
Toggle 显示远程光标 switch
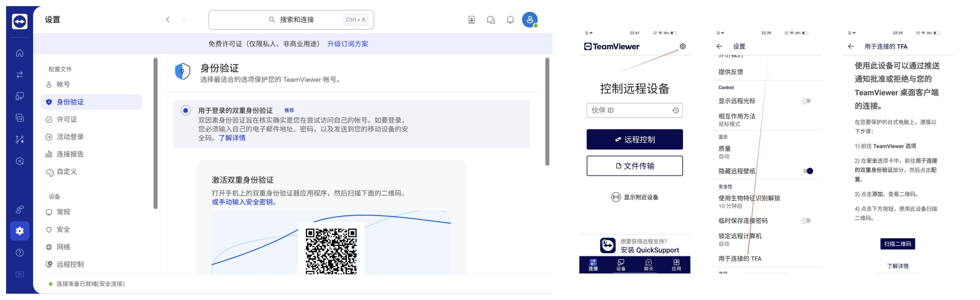point(805,101)
